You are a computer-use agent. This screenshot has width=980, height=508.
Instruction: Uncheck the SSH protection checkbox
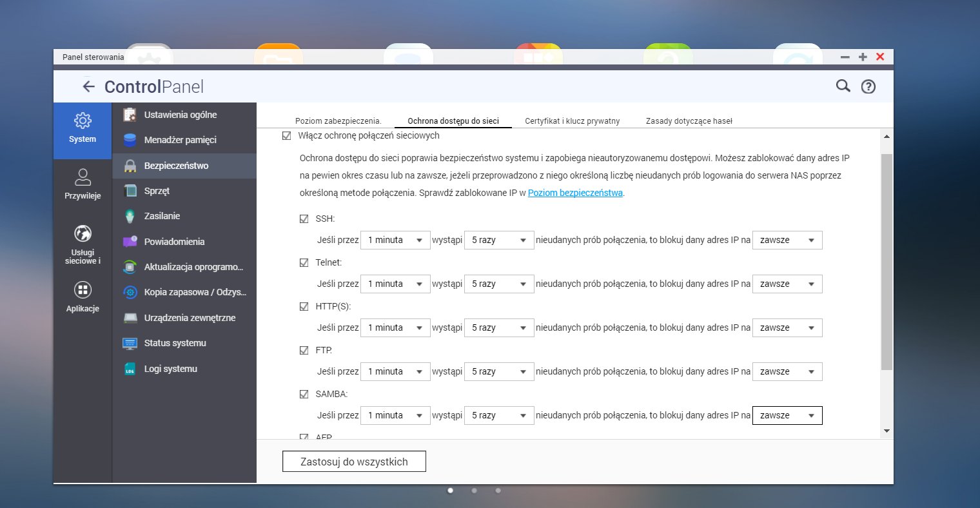pos(304,219)
